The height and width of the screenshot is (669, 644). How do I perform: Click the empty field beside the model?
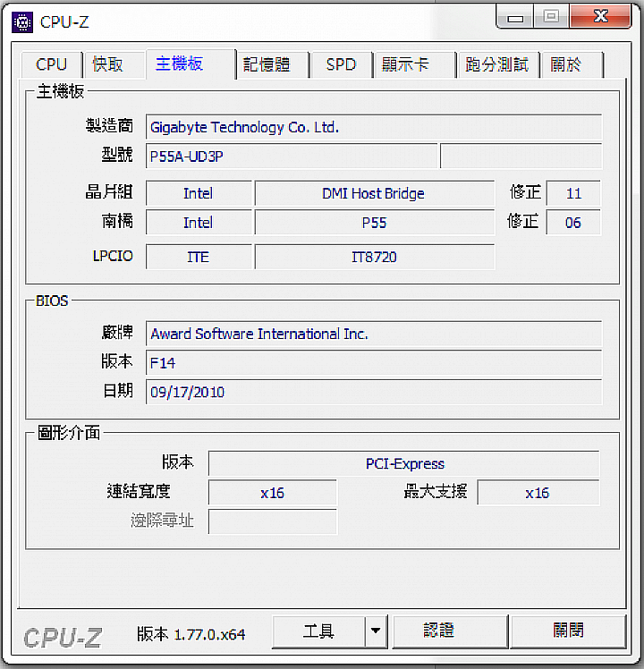click(x=521, y=157)
